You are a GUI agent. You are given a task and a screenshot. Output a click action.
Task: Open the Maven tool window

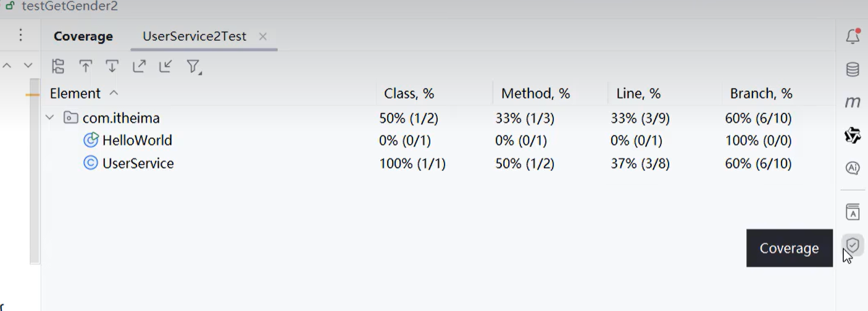[x=853, y=102]
